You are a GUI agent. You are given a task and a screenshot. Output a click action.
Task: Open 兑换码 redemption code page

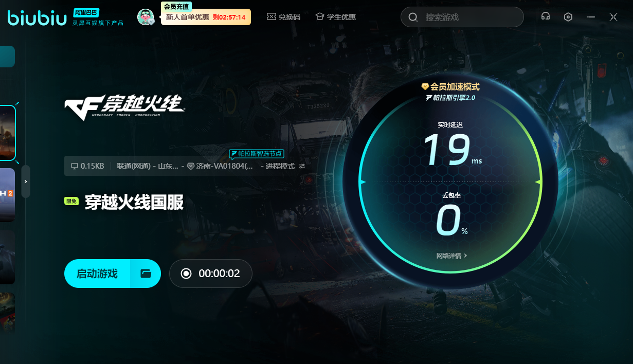pyautogui.click(x=283, y=17)
